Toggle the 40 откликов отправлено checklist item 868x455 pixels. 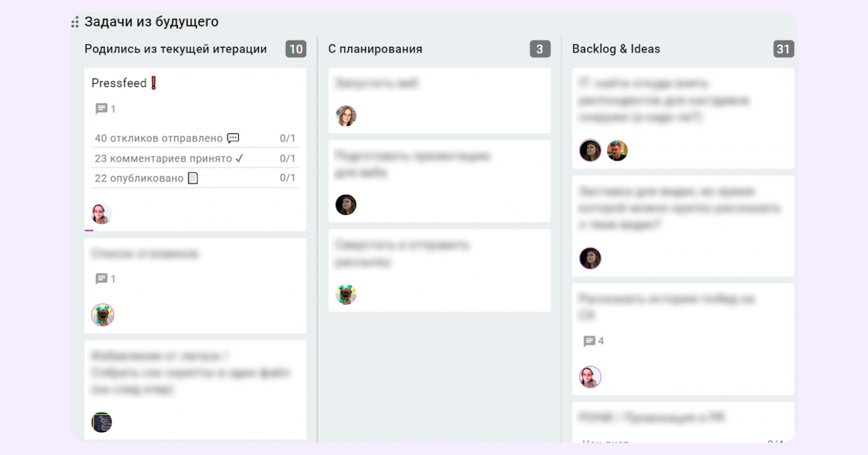tap(158, 138)
